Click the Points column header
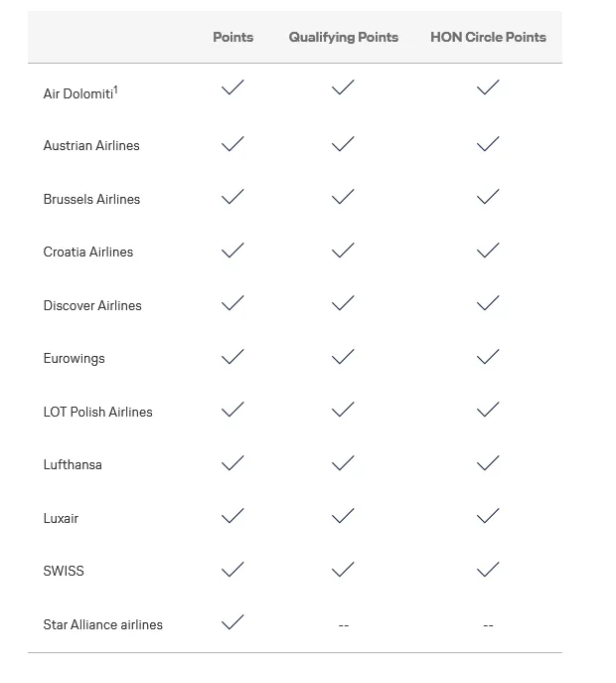 click(232, 37)
